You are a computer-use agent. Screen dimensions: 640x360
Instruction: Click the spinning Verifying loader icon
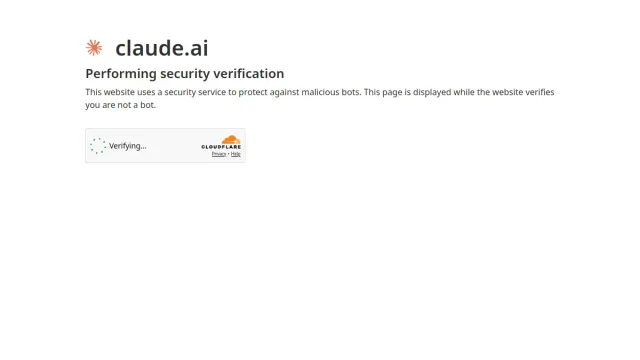[x=98, y=146]
